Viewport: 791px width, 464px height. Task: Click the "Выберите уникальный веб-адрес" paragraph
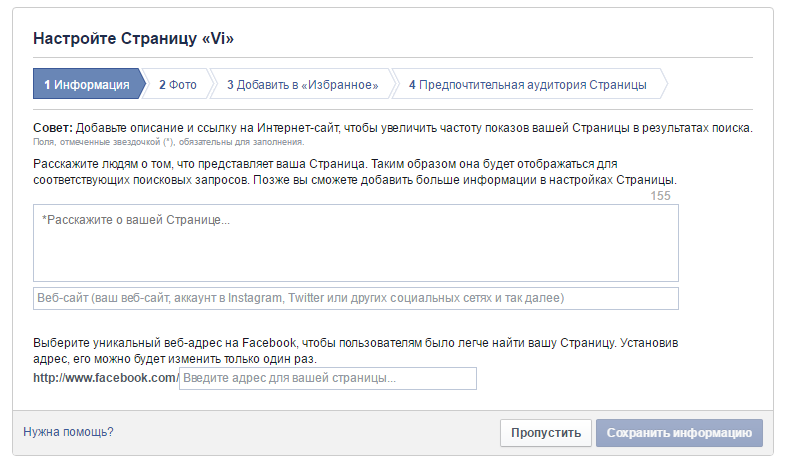(x=355, y=351)
